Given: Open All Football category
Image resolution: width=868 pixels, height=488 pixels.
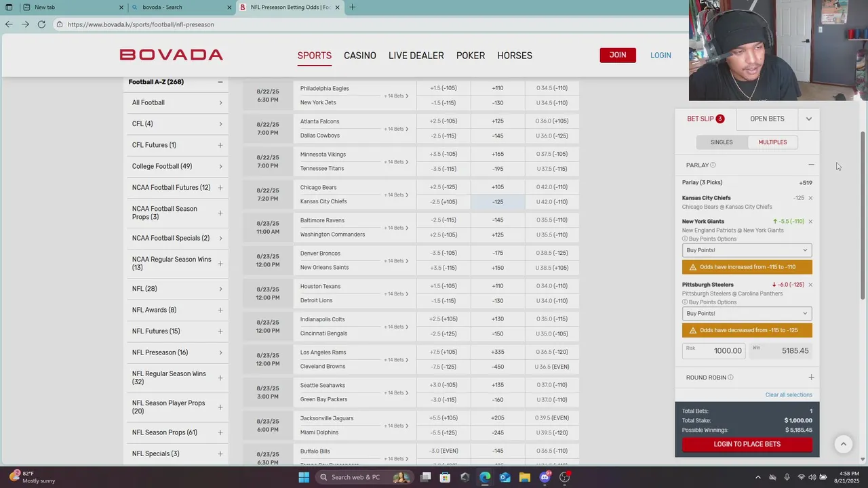Looking at the screenshot, I should click(x=177, y=103).
